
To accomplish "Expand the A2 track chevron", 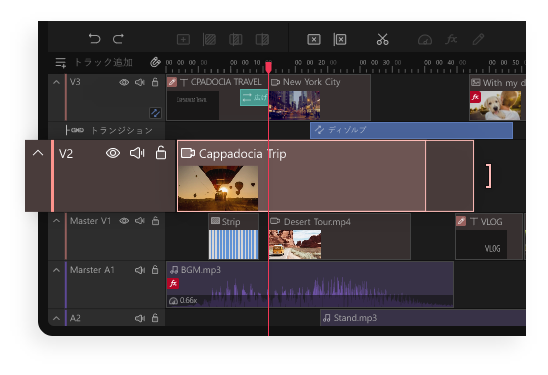I will click(x=56, y=318).
